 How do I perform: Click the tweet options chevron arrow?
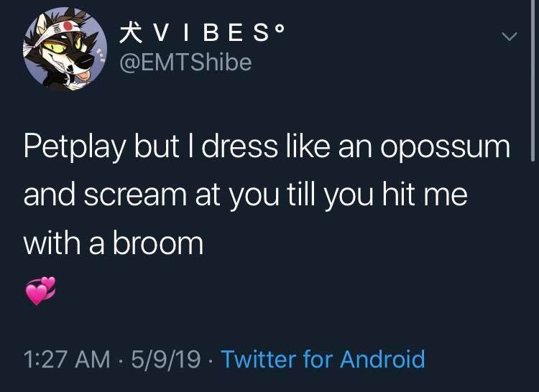(509, 37)
